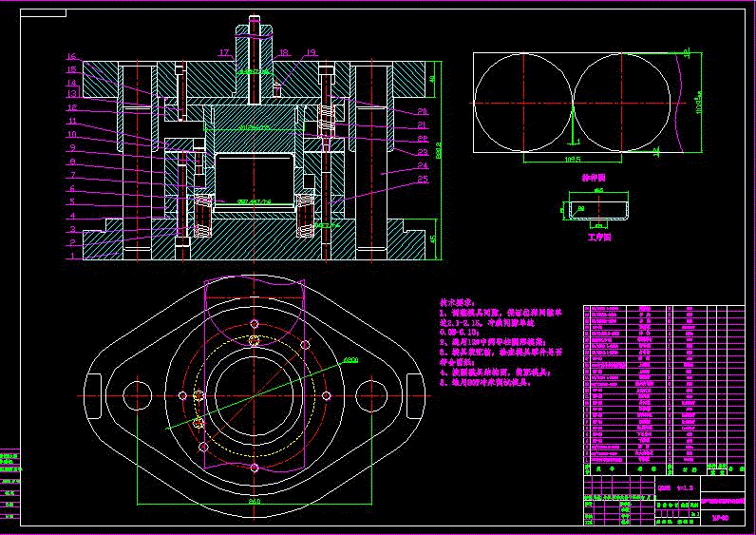Image resolution: width=756 pixels, height=535 pixels.
Task: Click part balloon number 21
Action: [x=423, y=124]
